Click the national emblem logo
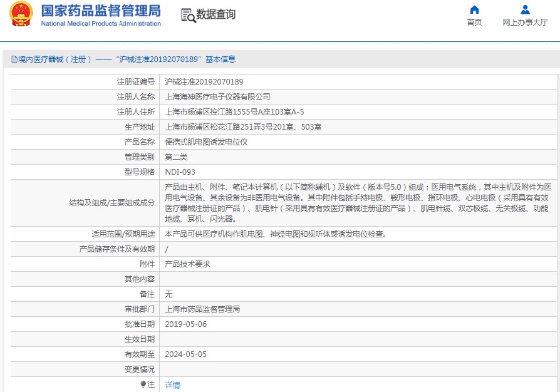This screenshot has width=560, height=392. (21, 14)
